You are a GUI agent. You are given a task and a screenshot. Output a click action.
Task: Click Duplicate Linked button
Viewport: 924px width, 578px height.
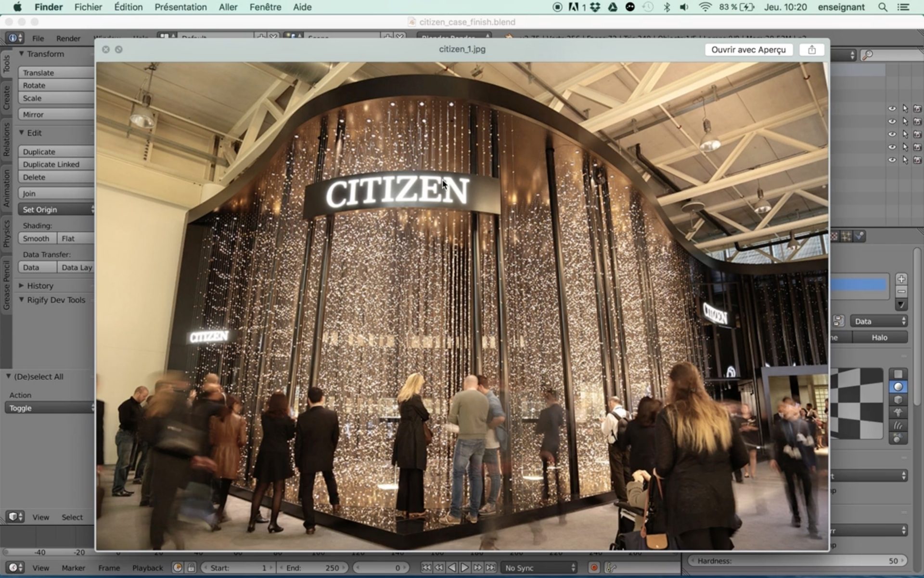coord(51,164)
